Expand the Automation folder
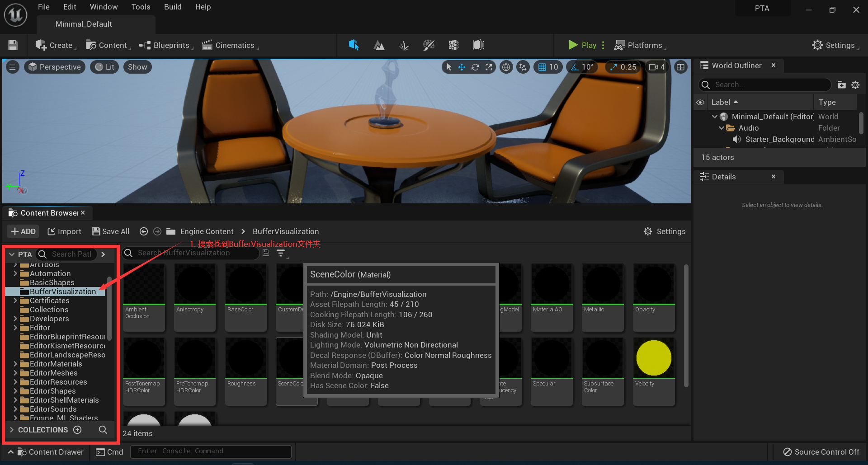The height and width of the screenshot is (465, 868). (15, 273)
